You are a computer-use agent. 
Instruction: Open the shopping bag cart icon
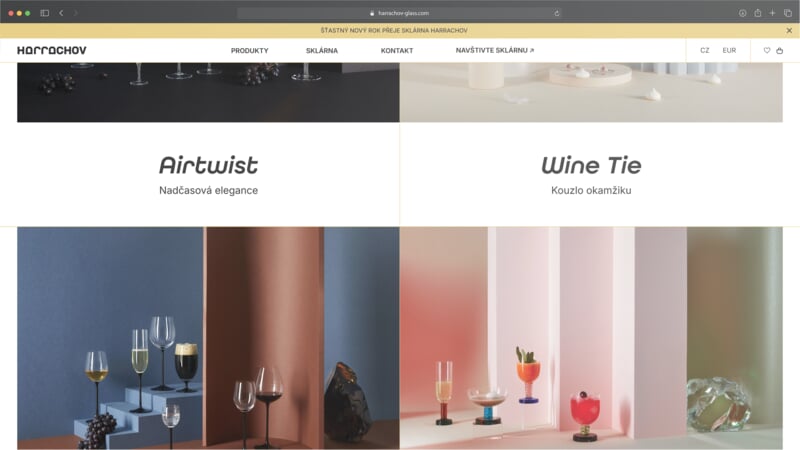click(x=780, y=51)
